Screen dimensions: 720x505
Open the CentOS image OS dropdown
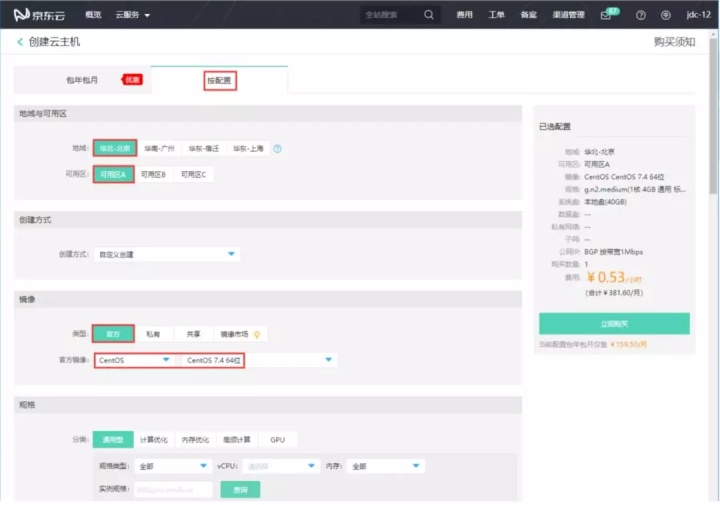point(134,360)
